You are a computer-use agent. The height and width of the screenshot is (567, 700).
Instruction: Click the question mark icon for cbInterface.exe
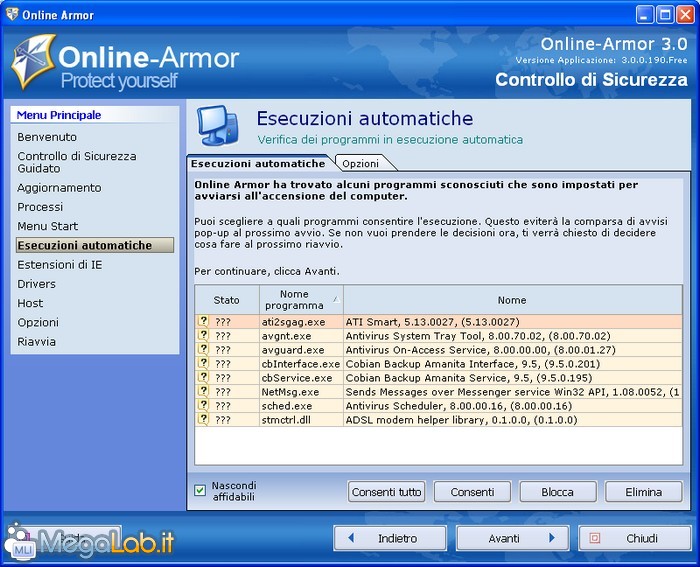point(203,363)
